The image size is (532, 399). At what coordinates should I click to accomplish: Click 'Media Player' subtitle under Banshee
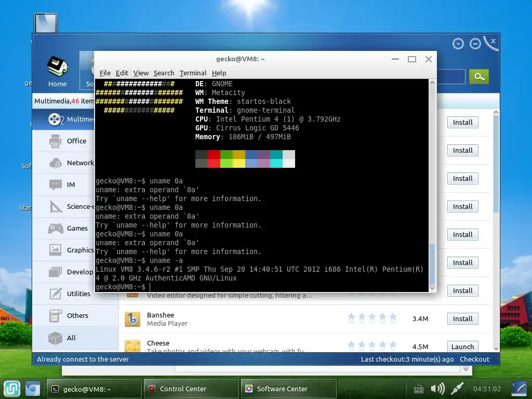click(167, 323)
